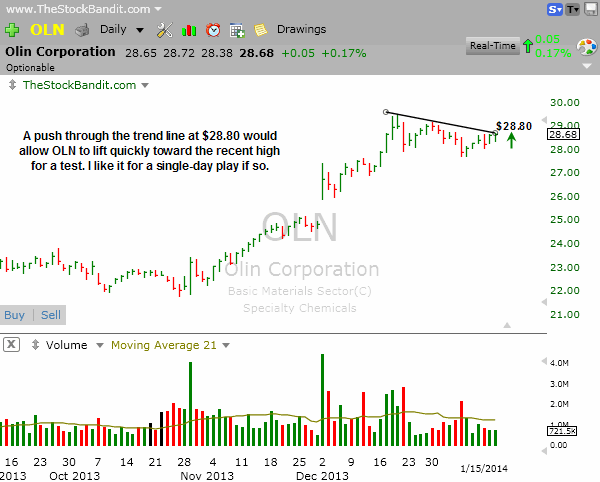This screenshot has width=600, height=482.
Task: Click the 1/15/2014 date label
Action: tap(484, 469)
